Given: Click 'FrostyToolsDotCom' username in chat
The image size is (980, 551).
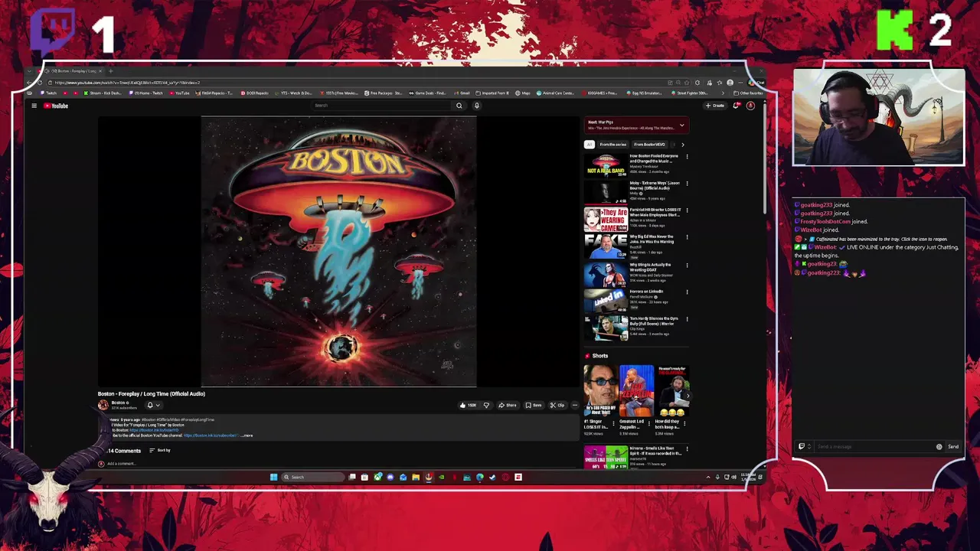Looking at the screenshot, I should pyautogui.click(x=825, y=221).
